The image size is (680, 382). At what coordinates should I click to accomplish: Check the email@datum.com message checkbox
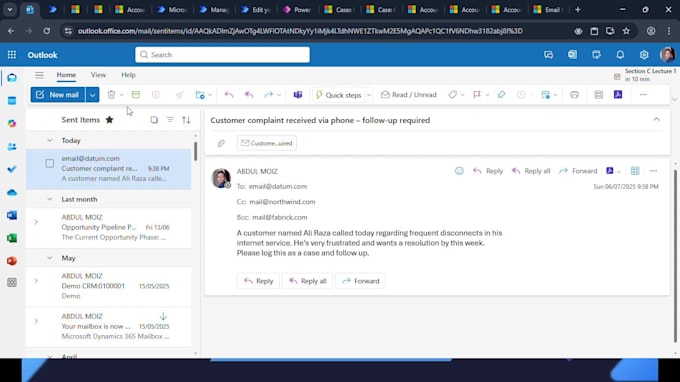(x=50, y=163)
